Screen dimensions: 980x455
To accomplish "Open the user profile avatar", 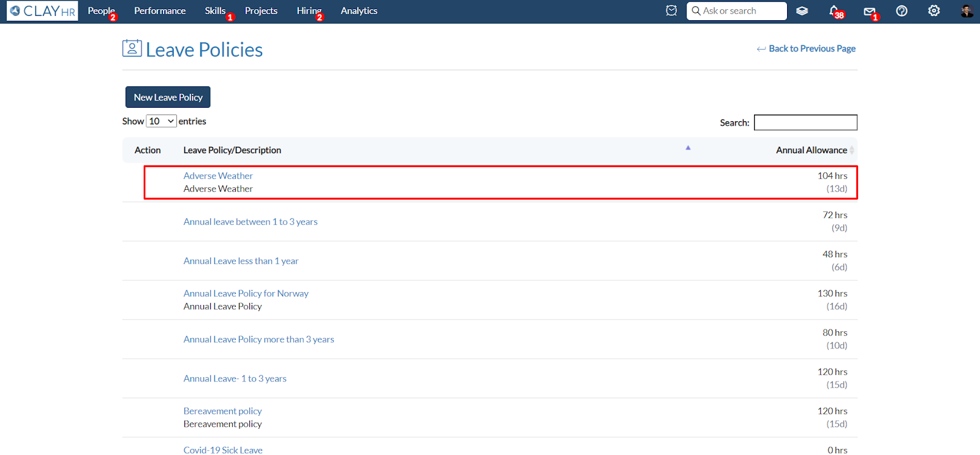I will pyautogui.click(x=967, y=11).
